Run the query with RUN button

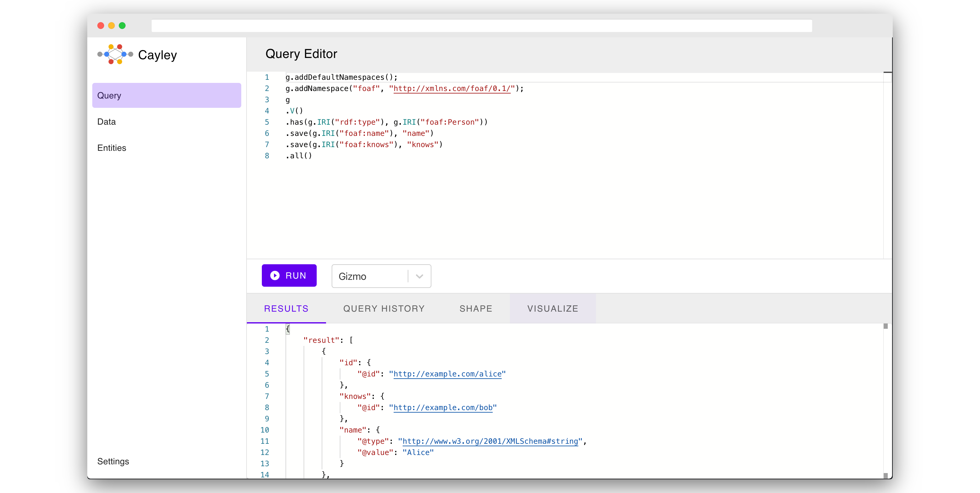(x=289, y=275)
